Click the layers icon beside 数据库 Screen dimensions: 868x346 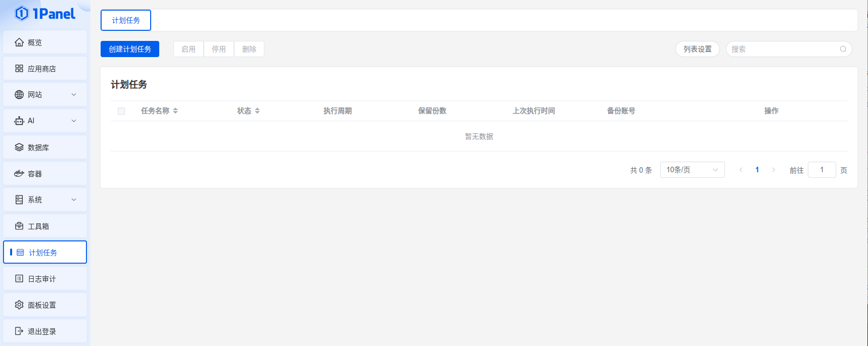click(x=19, y=147)
